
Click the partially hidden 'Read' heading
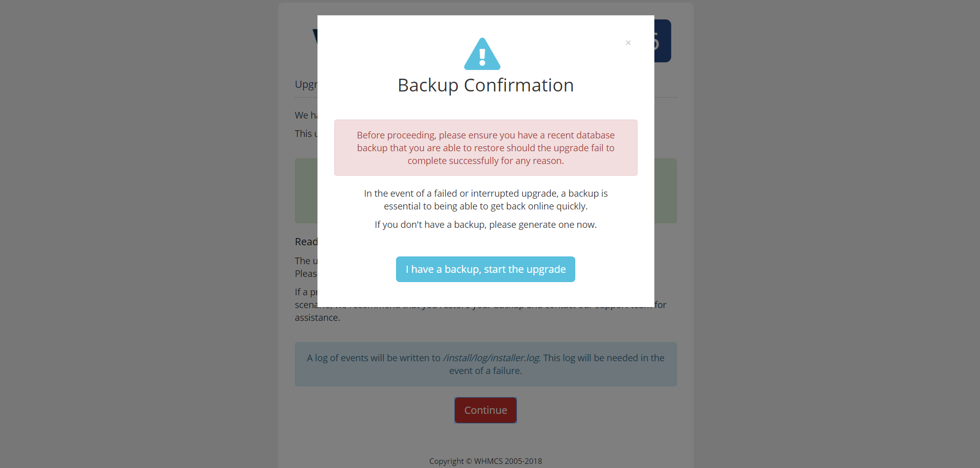306,242
